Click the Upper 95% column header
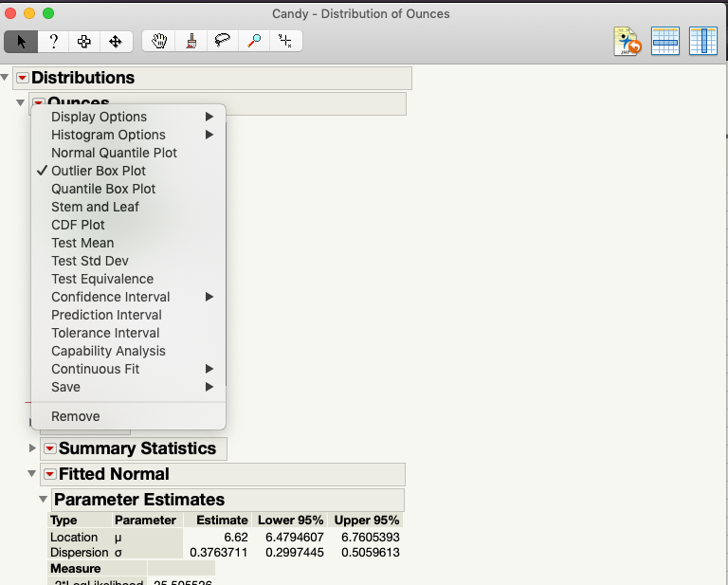 point(367,520)
